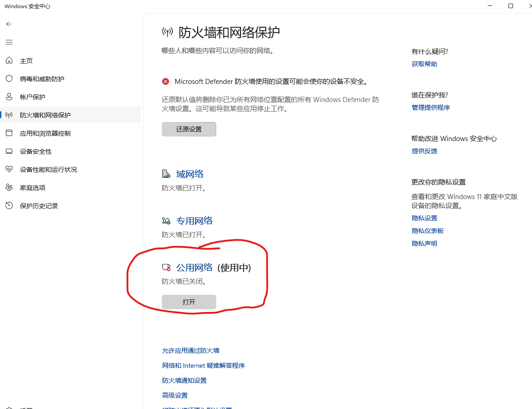Open 网络和 Internet 疑难解答程序 link
Viewport: 532px width, 409px height.
(x=203, y=365)
